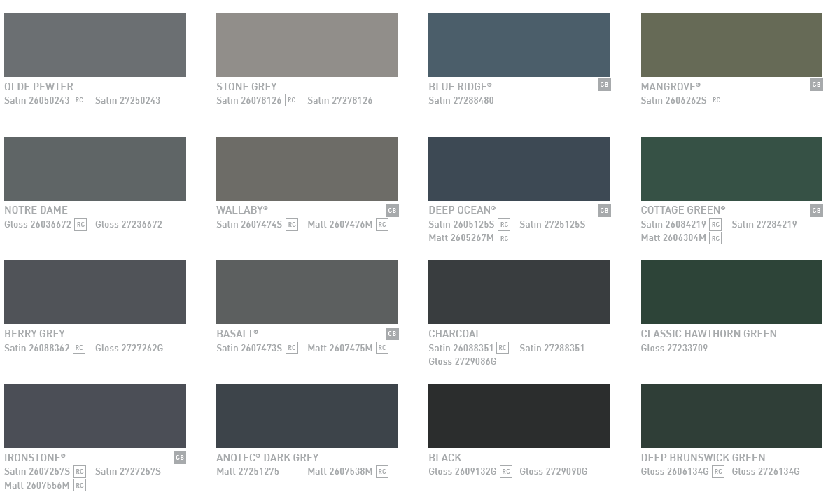Click RC icon after Olde Pewter Satin 26050243
The height and width of the screenshot is (504, 828).
[x=79, y=100]
